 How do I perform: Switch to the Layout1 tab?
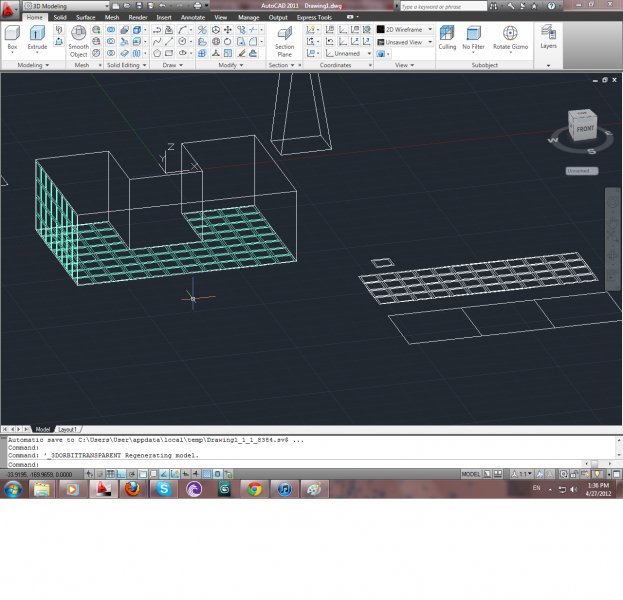67,429
